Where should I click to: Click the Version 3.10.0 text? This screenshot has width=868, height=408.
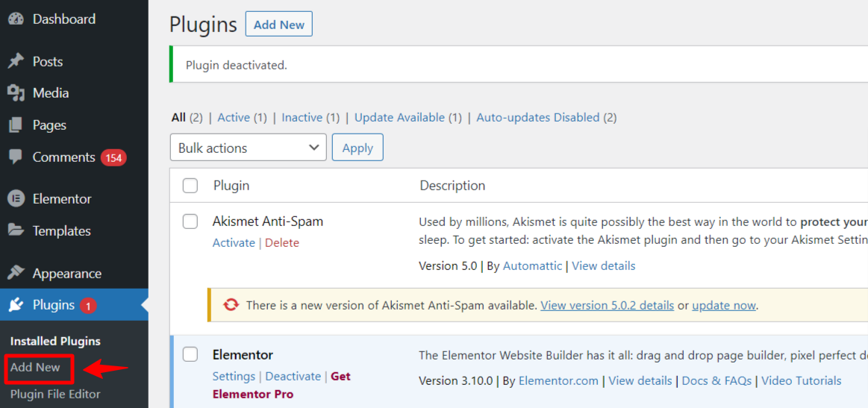coord(456,381)
